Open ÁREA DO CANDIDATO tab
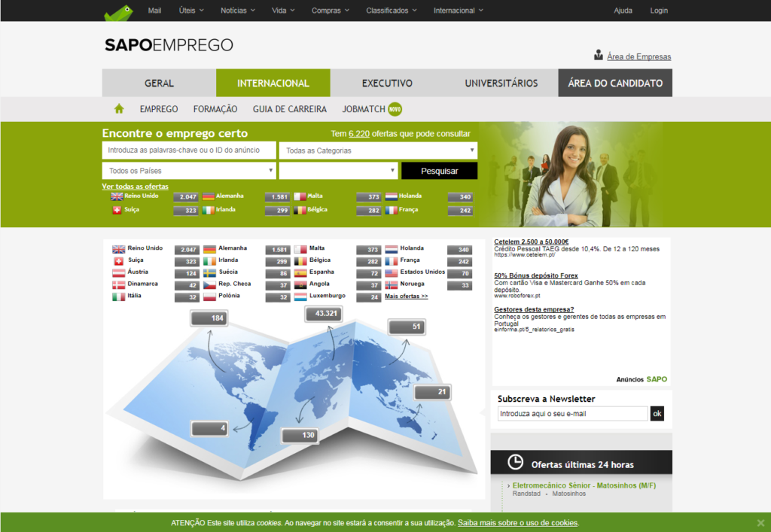The height and width of the screenshot is (532, 771). pyautogui.click(x=615, y=83)
